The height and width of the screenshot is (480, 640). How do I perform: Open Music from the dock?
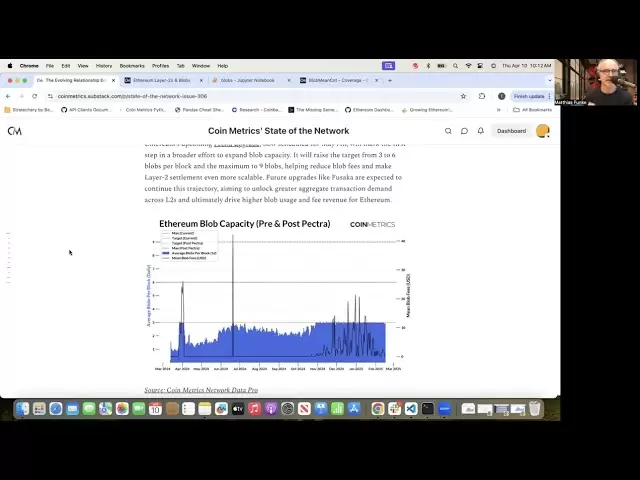(x=254, y=409)
